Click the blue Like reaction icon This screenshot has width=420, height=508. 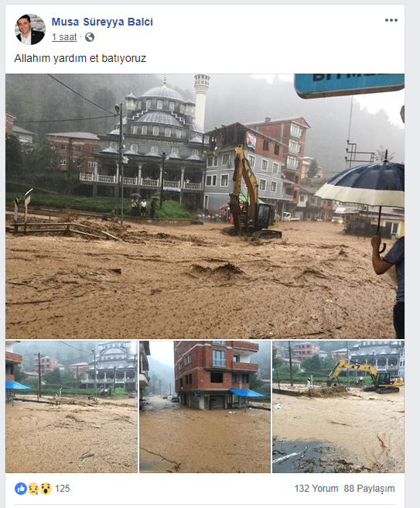point(21,489)
